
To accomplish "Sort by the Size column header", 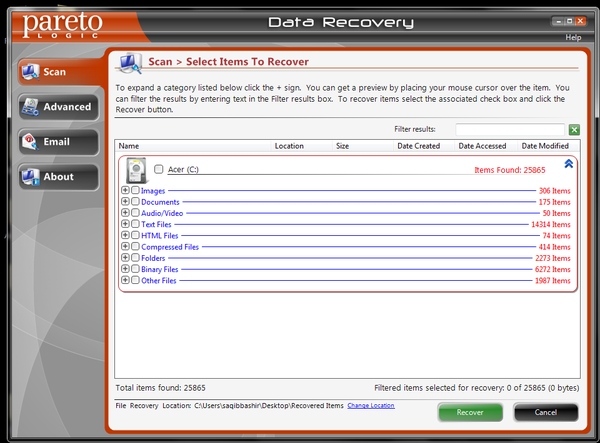I will point(363,146).
